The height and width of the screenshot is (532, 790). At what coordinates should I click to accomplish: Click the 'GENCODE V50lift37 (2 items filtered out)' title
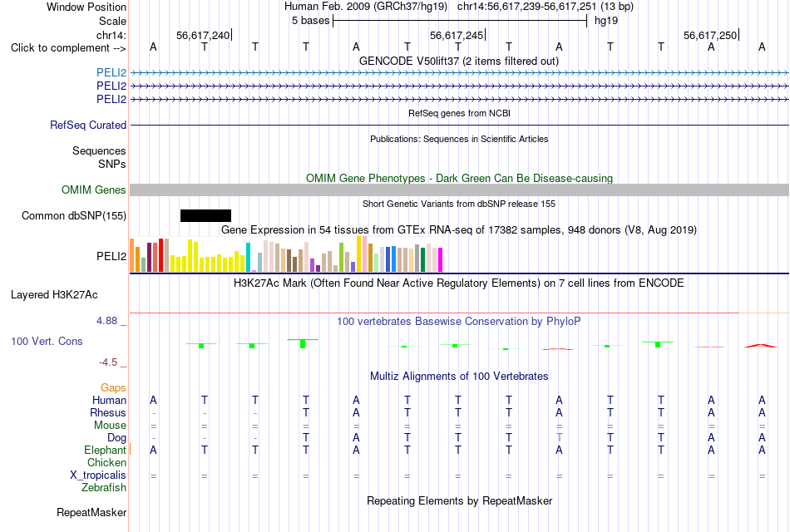tap(458, 61)
